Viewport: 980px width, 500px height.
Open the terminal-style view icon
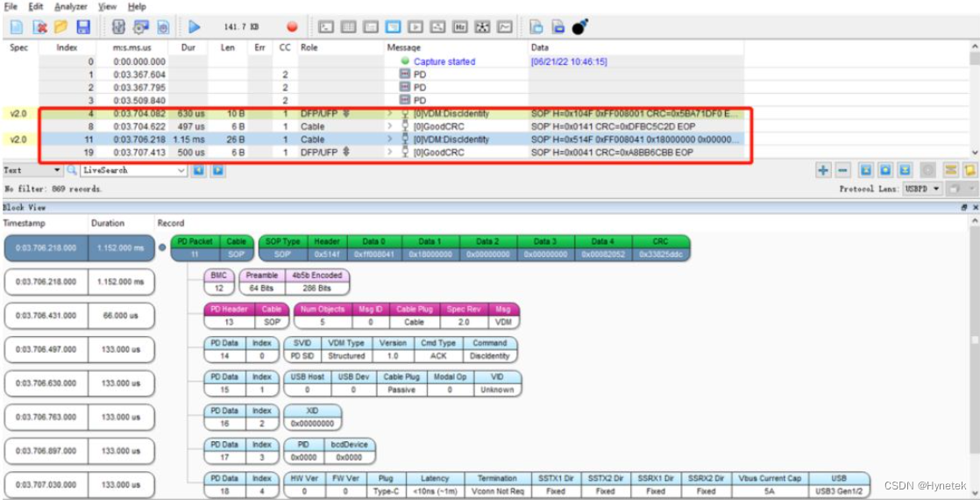(x=325, y=27)
